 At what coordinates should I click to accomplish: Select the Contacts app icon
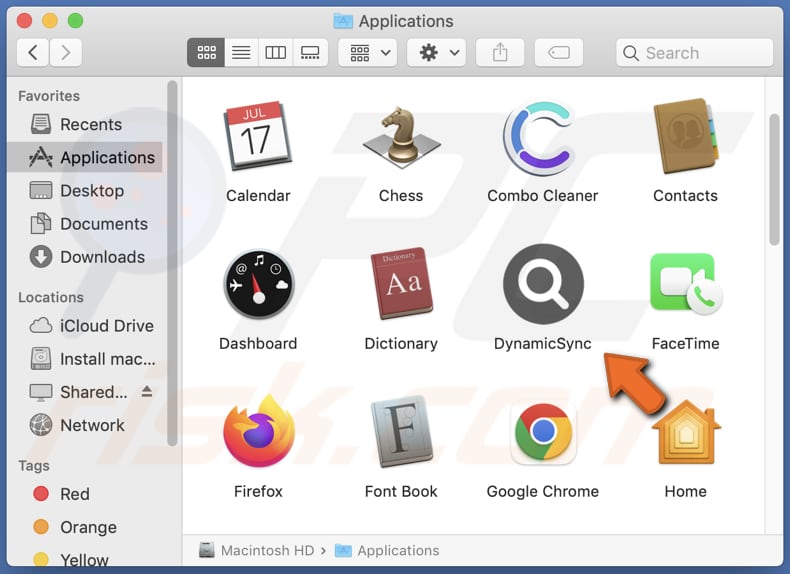point(685,136)
